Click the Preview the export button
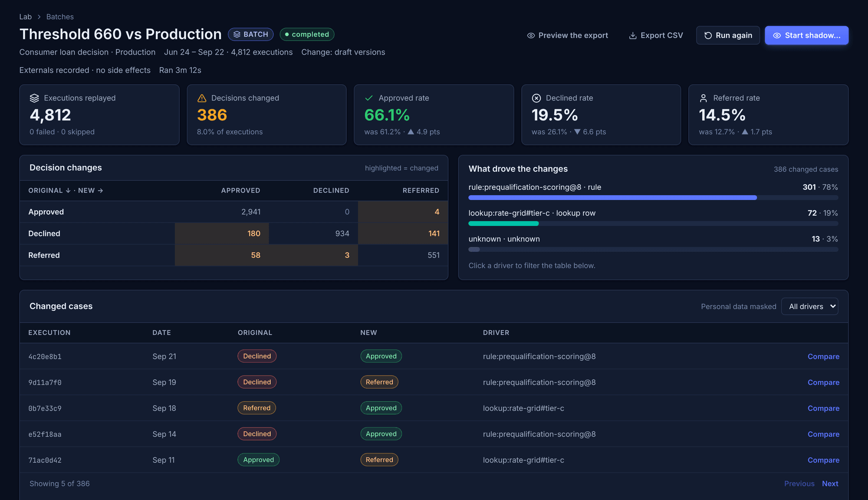868x500 pixels. click(x=567, y=36)
